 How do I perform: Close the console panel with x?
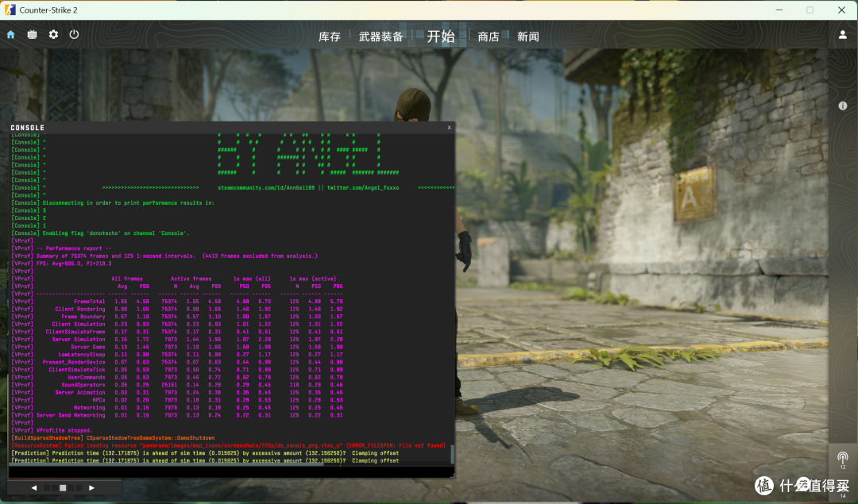[x=449, y=127]
